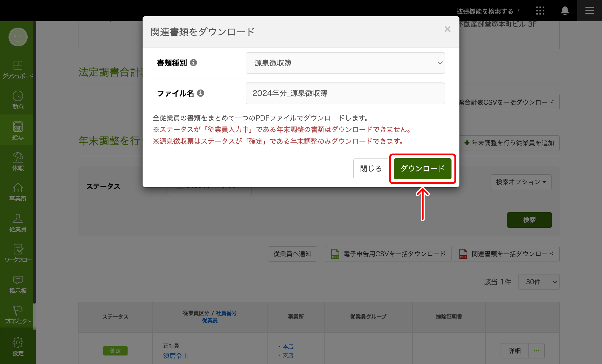
Task: Click info icon beside ファイル名
Action: pyautogui.click(x=200, y=93)
